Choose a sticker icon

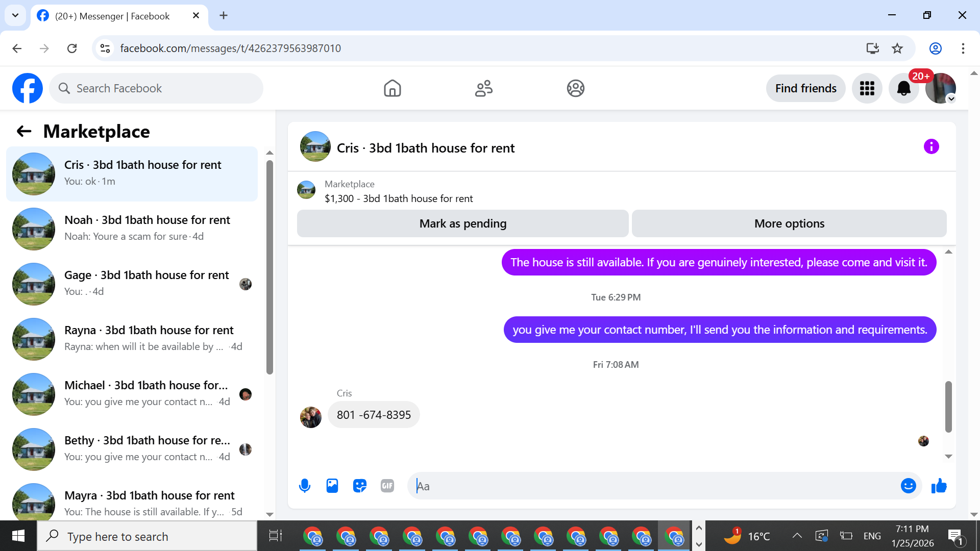click(360, 486)
